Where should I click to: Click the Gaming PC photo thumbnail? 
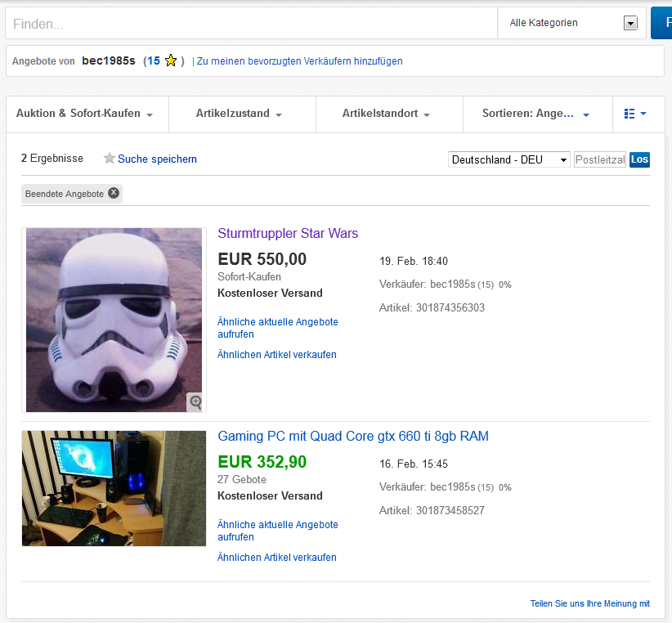click(x=114, y=488)
